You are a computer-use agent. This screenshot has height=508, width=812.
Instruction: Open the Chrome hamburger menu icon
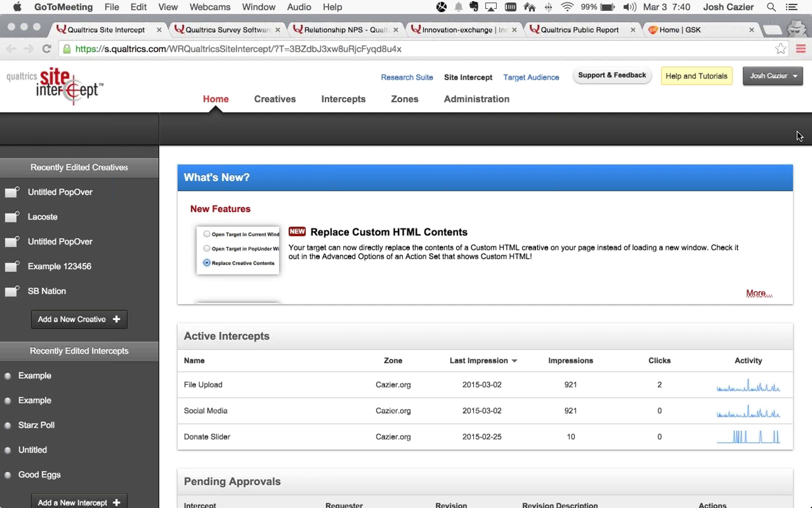pos(800,49)
